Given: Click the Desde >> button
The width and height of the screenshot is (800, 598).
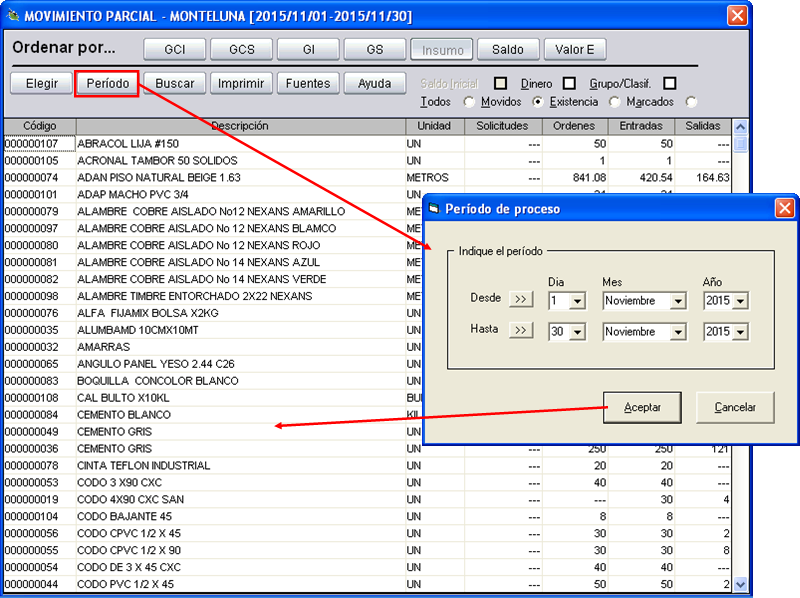Looking at the screenshot, I should (x=521, y=299).
